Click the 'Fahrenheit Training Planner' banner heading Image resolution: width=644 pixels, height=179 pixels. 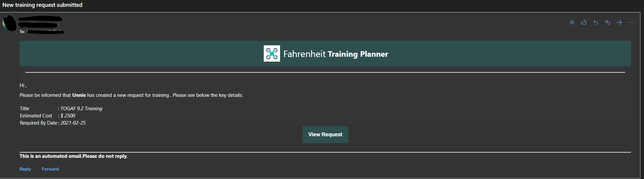(x=336, y=54)
